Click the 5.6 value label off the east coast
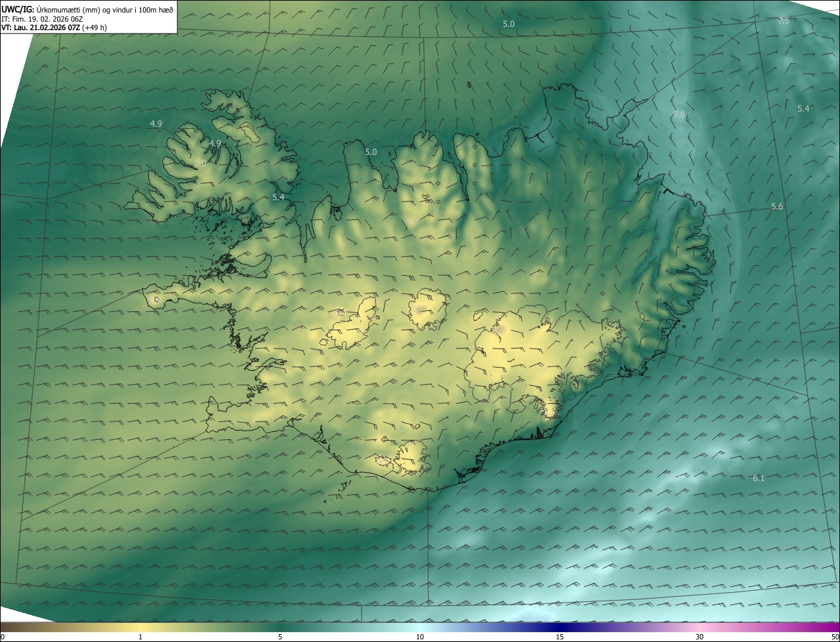Viewport: 840px width, 642px height. click(x=777, y=207)
